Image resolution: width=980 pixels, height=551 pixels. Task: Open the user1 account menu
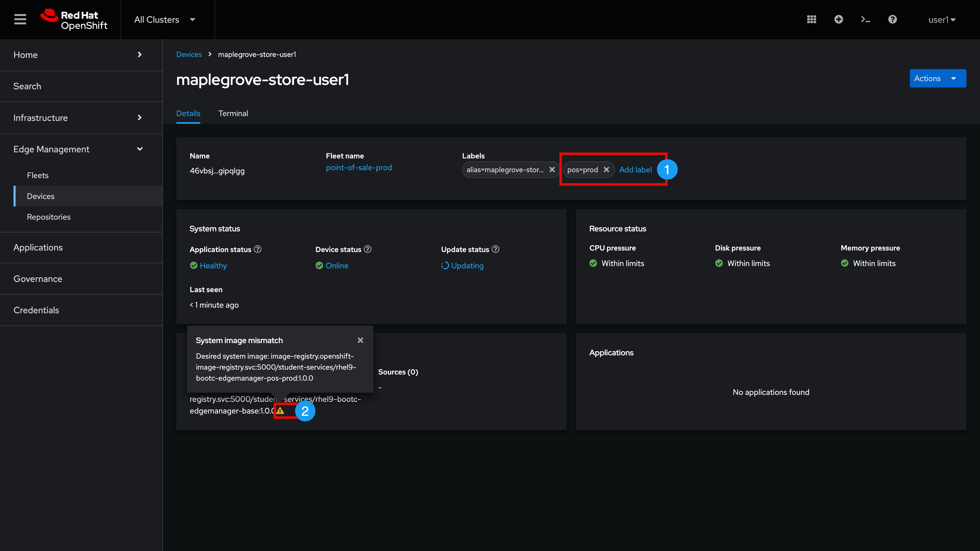941,20
